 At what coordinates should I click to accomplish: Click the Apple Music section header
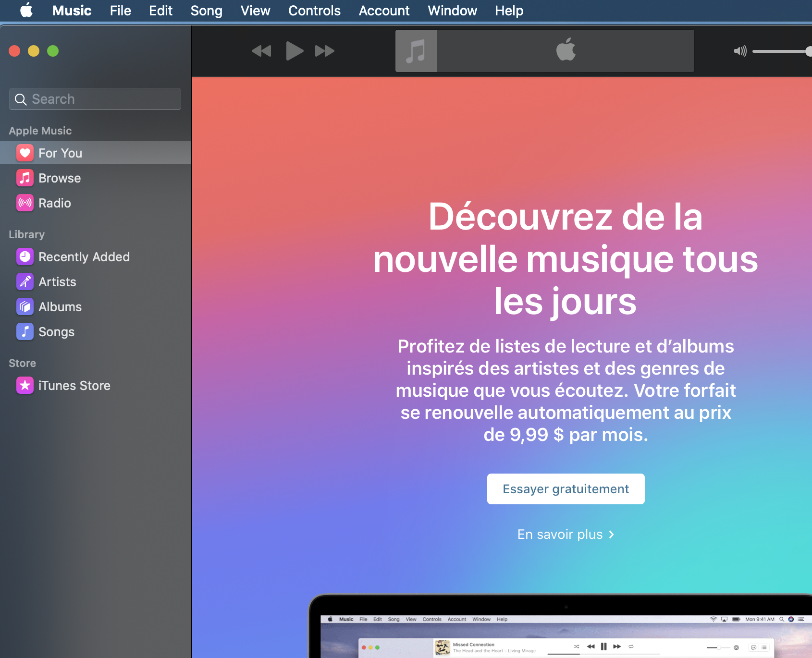[40, 131]
